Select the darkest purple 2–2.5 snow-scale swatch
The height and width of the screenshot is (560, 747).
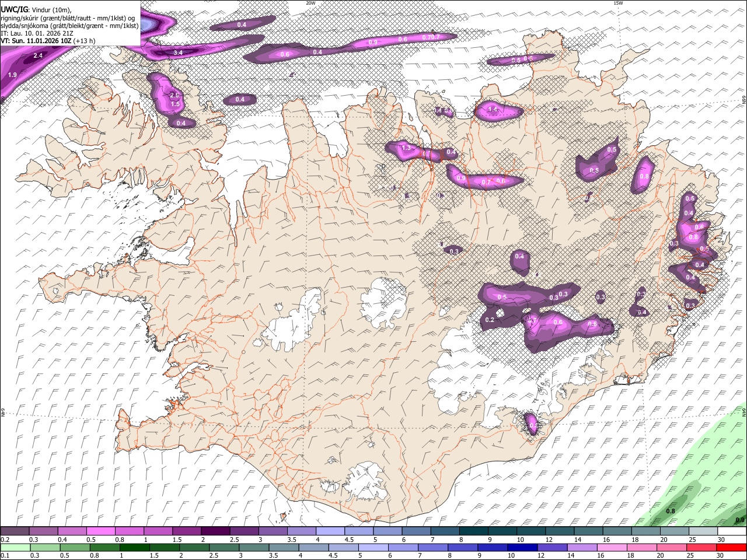pos(215,531)
